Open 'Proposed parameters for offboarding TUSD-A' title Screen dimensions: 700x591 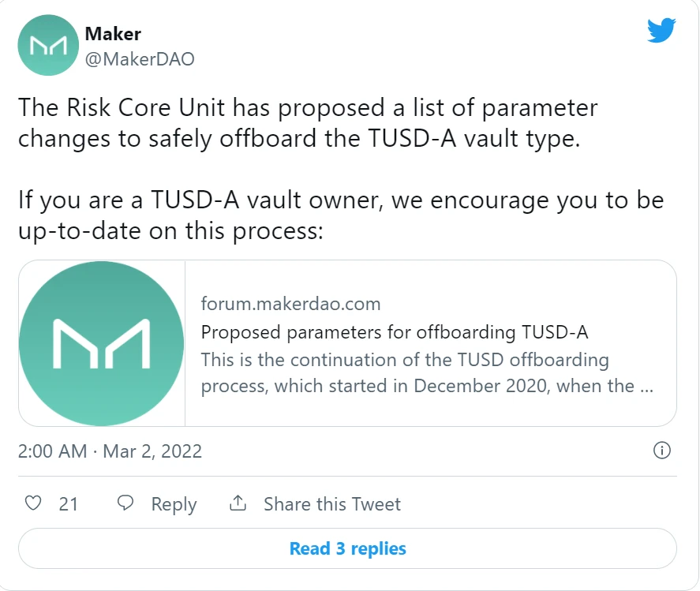pos(395,332)
